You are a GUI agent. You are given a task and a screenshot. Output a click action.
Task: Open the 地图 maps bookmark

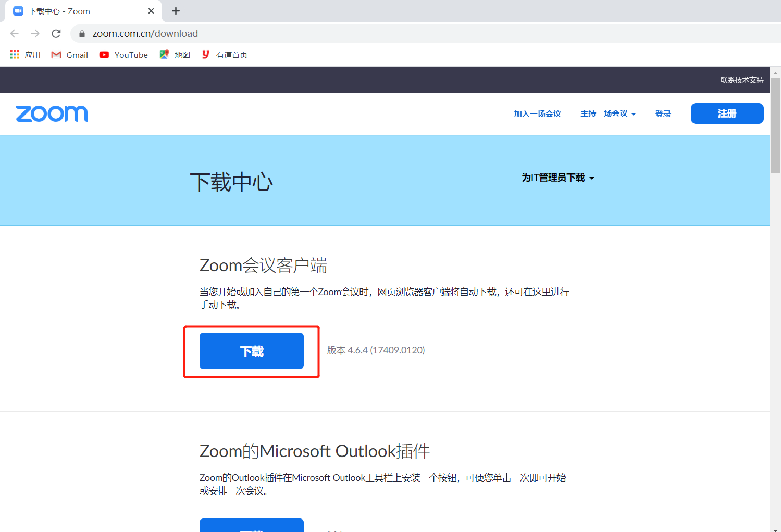coord(175,55)
